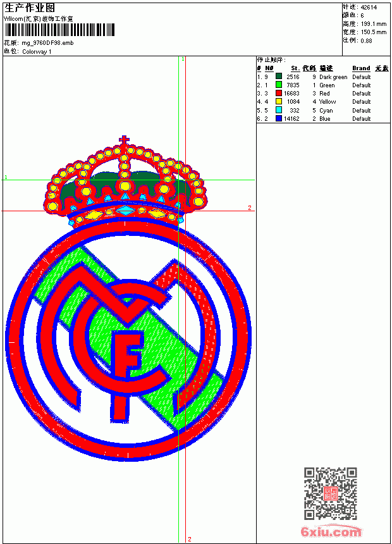Click 'Default' brand in the Blue row
This screenshot has width=392, height=544.
click(x=362, y=119)
